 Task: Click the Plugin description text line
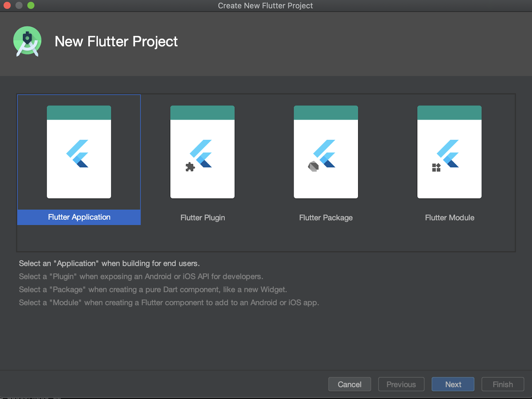(x=141, y=276)
